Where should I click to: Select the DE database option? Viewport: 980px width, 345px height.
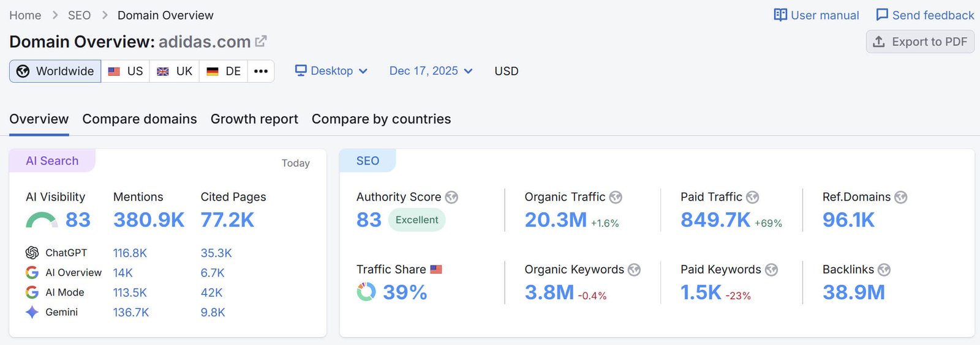224,71
